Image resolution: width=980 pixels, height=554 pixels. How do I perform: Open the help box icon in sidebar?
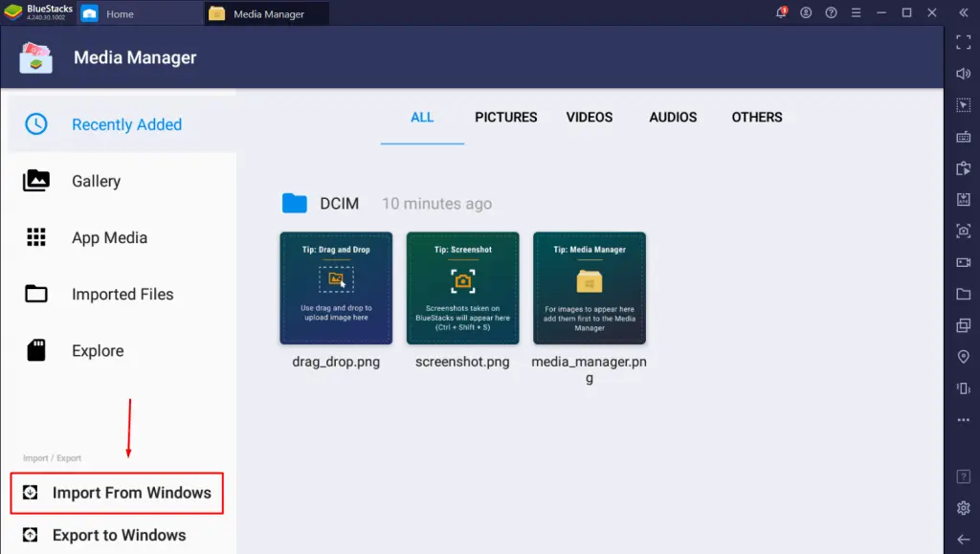[963, 476]
